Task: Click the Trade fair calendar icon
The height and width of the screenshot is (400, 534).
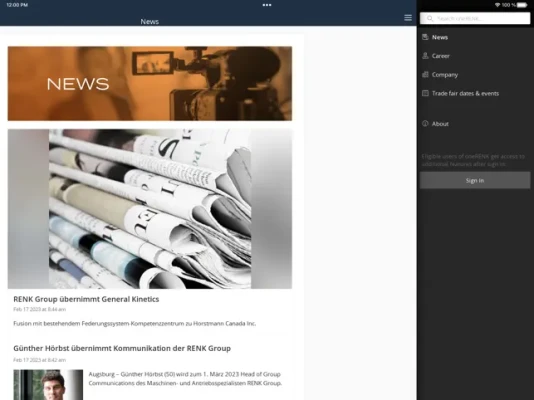Action: pyautogui.click(x=425, y=93)
